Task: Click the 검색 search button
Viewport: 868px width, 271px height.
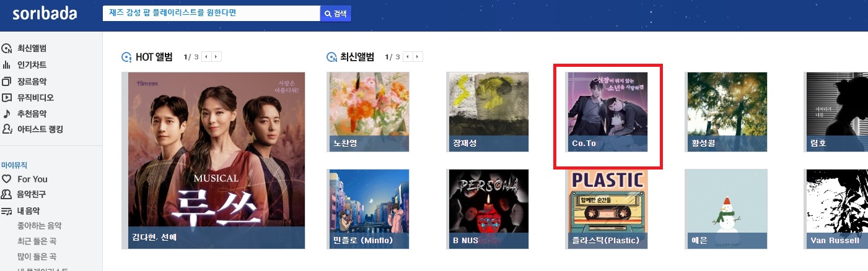Action: (x=336, y=14)
